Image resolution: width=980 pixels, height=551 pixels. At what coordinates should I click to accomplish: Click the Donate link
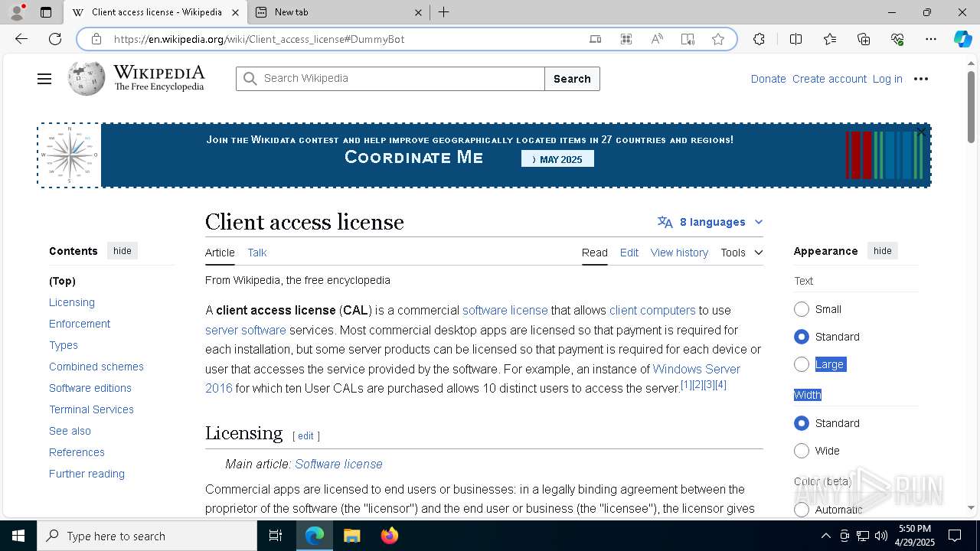point(768,79)
